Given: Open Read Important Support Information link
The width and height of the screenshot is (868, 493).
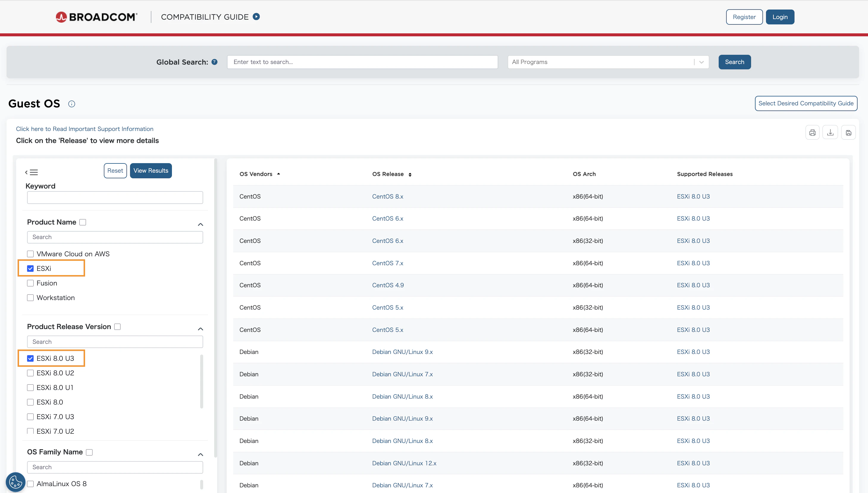Looking at the screenshot, I should pyautogui.click(x=84, y=129).
